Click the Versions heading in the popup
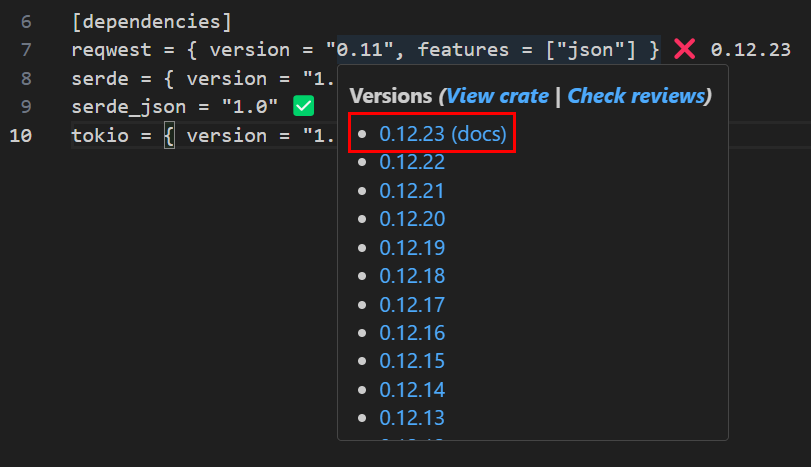The width and height of the screenshot is (811, 467). pyautogui.click(x=391, y=96)
